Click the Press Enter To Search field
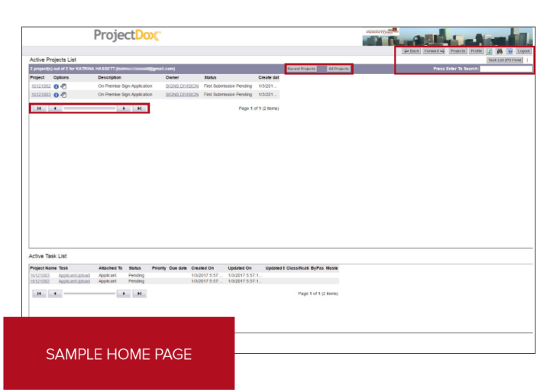 click(x=506, y=69)
